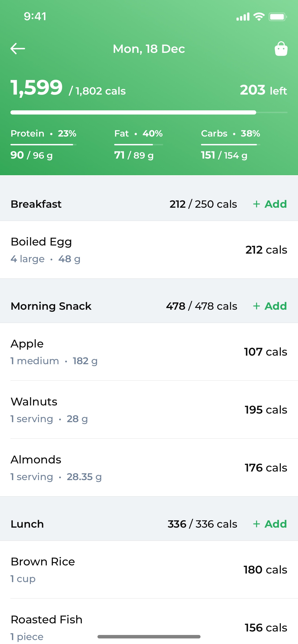Tap the Fat 40% macro section
The height and width of the screenshot is (644, 298).
click(x=139, y=144)
